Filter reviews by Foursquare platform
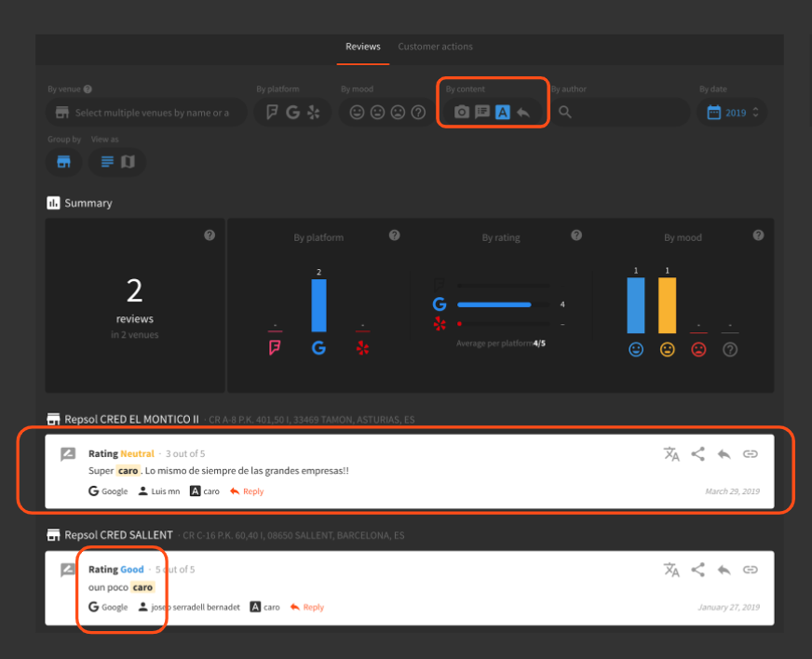This screenshot has height=659, width=812. (x=273, y=113)
